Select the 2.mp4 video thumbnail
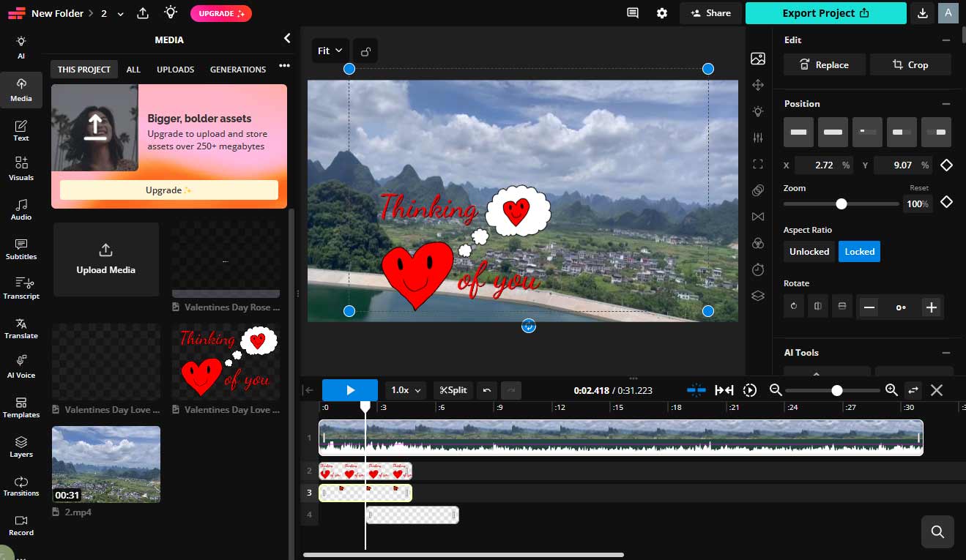 (x=105, y=464)
